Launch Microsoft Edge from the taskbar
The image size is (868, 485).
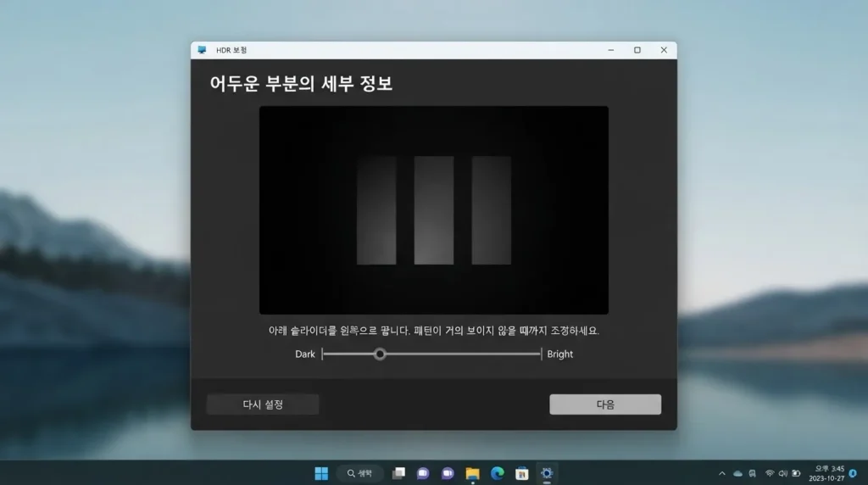click(497, 473)
